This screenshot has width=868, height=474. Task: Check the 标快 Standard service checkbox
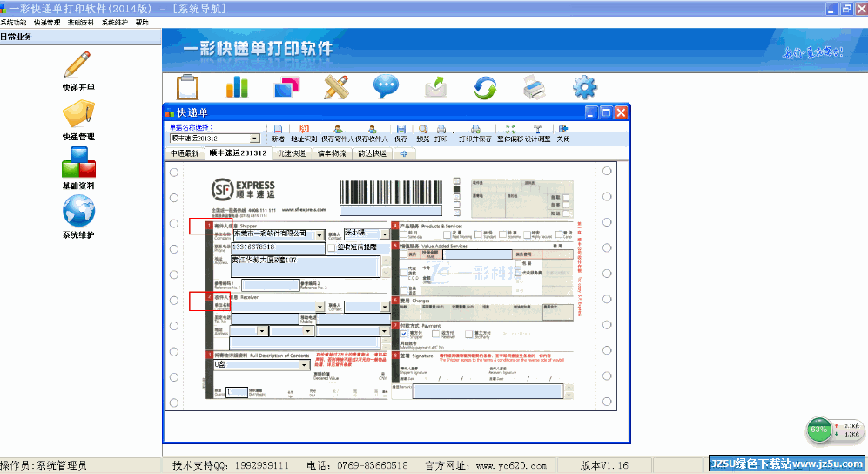(478, 234)
